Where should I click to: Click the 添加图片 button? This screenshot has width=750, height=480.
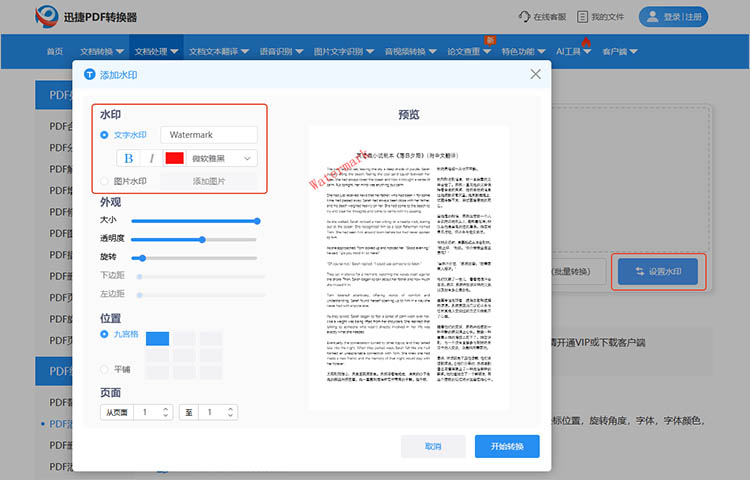(209, 181)
